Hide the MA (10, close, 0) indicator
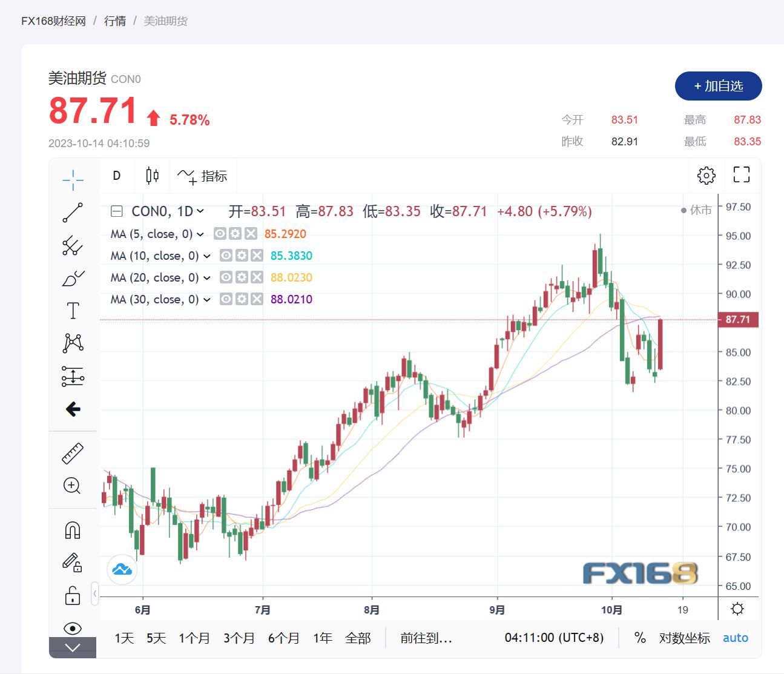Image resolution: width=784 pixels, height=674 pixels. pos(226,256)
